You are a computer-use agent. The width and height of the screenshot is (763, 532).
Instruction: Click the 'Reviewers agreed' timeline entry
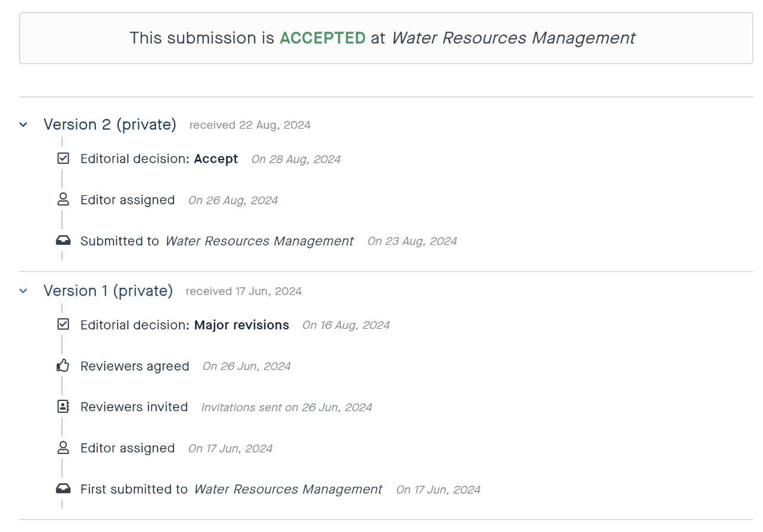tap(135, 366)
